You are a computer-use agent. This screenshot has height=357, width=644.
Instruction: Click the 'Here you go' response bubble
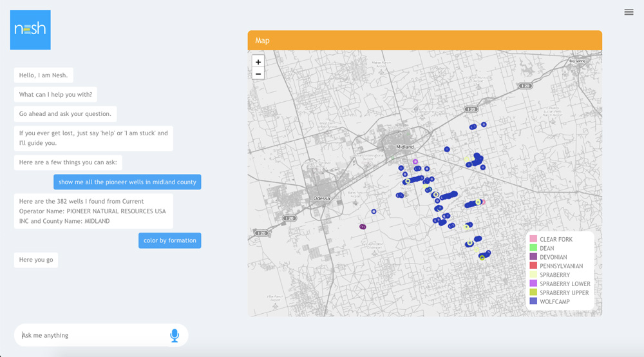click(36, 260)
